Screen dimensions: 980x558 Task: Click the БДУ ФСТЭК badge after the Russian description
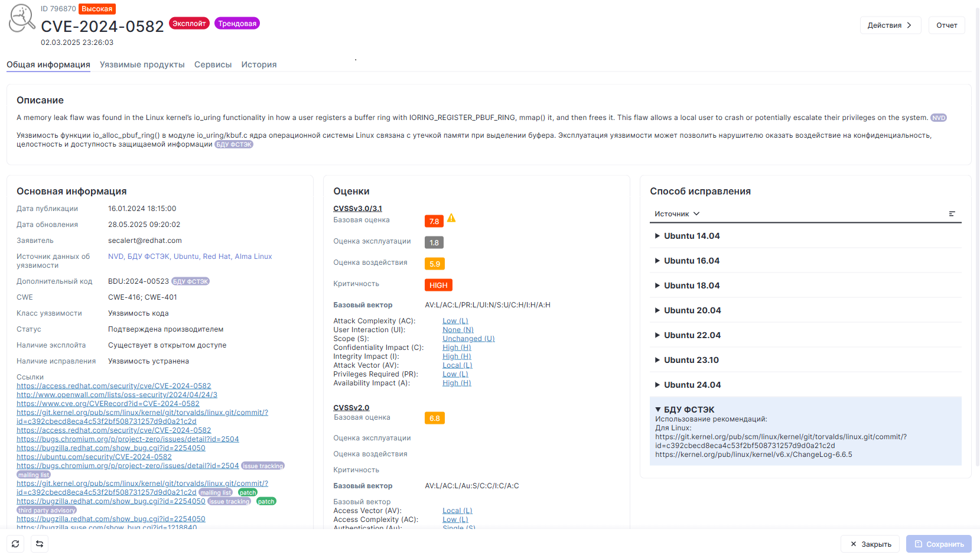pos(234,144)
